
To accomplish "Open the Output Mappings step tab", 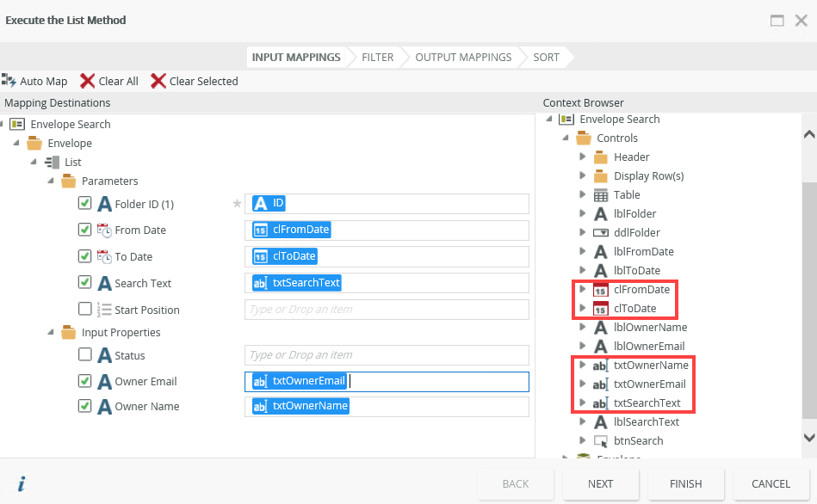I will pyautogui.click(x=463, y=58).
